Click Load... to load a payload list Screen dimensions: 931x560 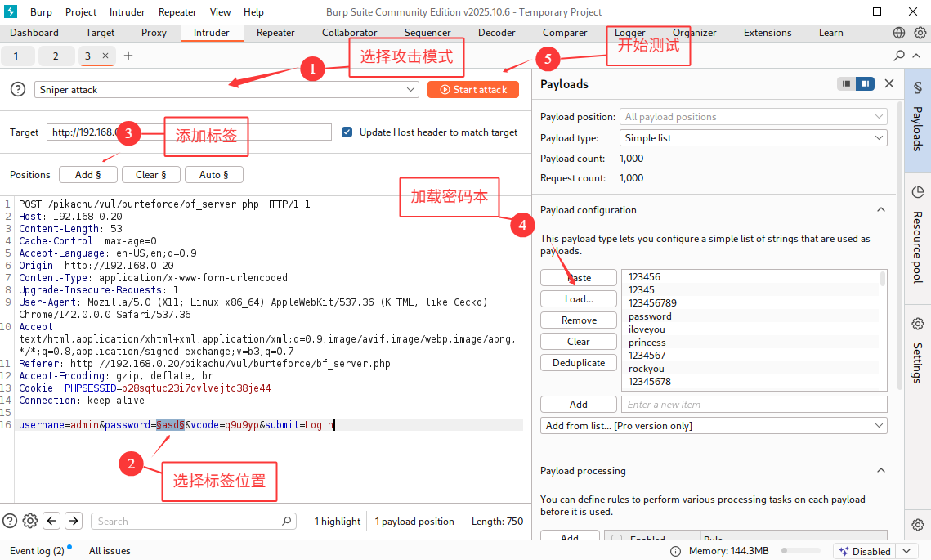(579, 298)
